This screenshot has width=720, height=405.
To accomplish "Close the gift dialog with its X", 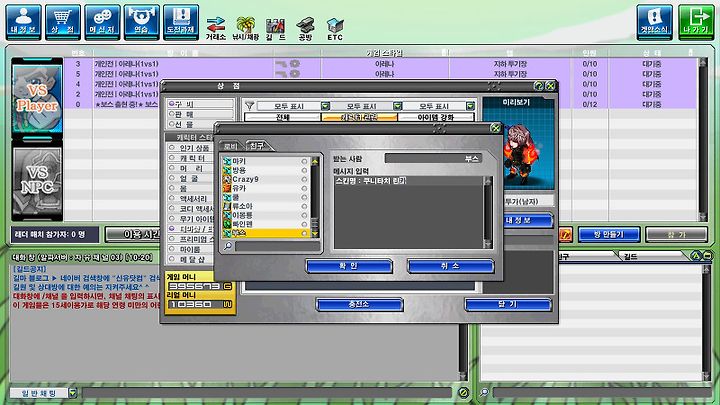I will pos(495,128).
